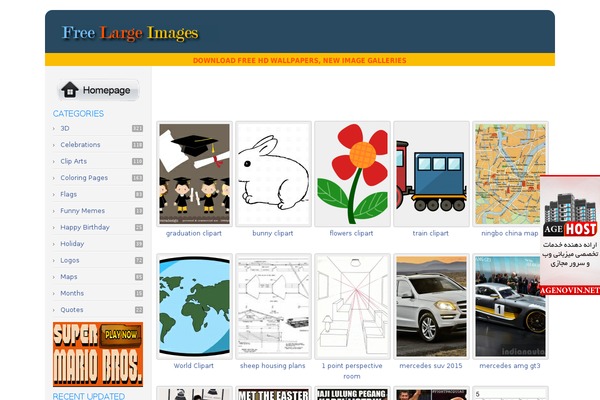Open the 'bunny clipart' caption link
Viewport: 600px width, 400px height.
tap(273, 233)
